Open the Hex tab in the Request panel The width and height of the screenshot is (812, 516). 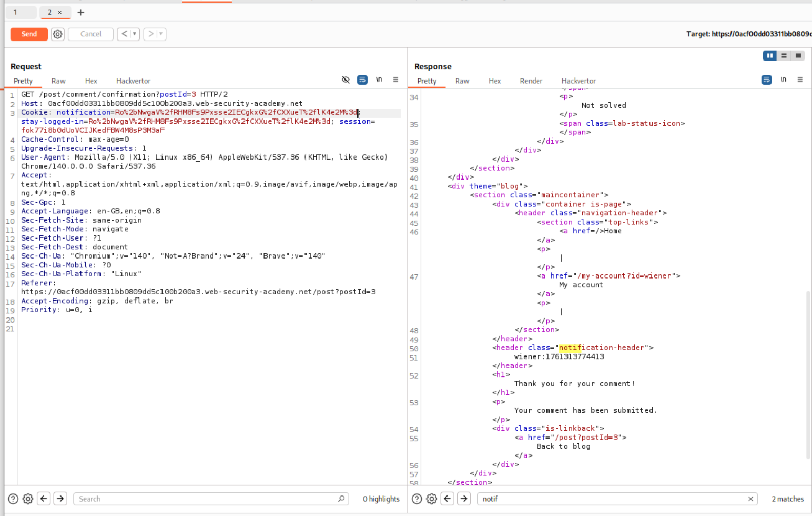pos(91,81)
